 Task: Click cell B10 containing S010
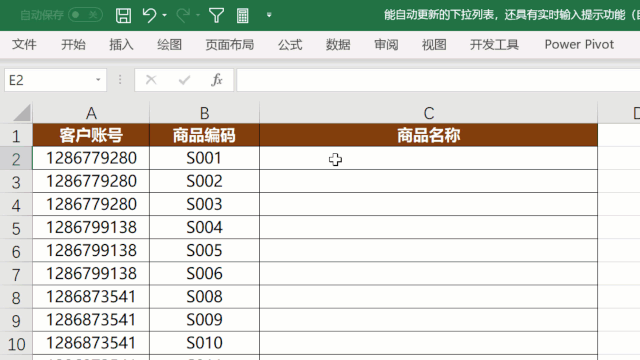click(204, 343)
